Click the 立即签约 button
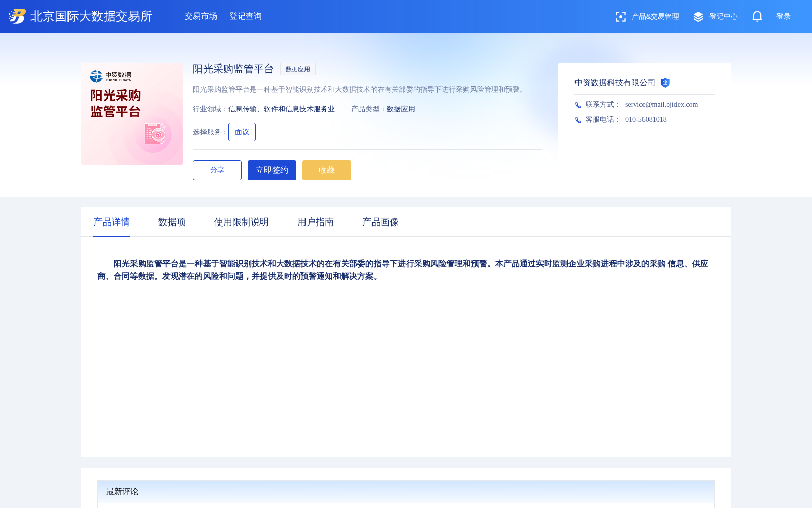Screen dimensions: 812x508 pos(272,170)
